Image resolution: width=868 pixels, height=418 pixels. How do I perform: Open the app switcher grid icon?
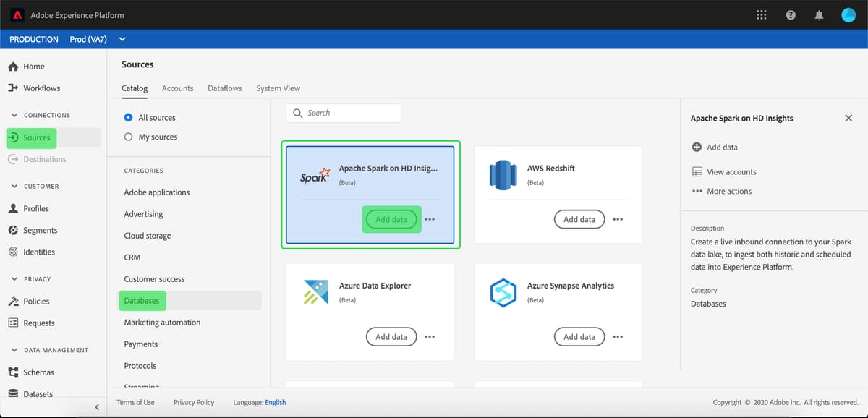click(761, 14)
